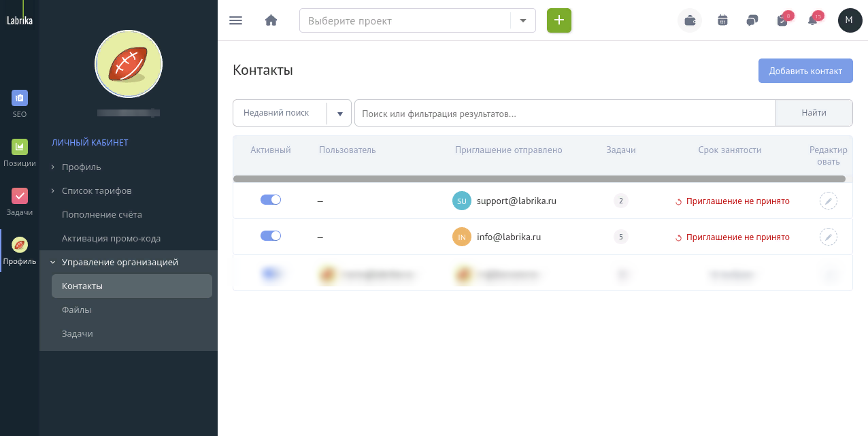Open the Недавний поиск dropdown
Image resolution: width=868 pixels, height=436 pixels.
point(292,113)
